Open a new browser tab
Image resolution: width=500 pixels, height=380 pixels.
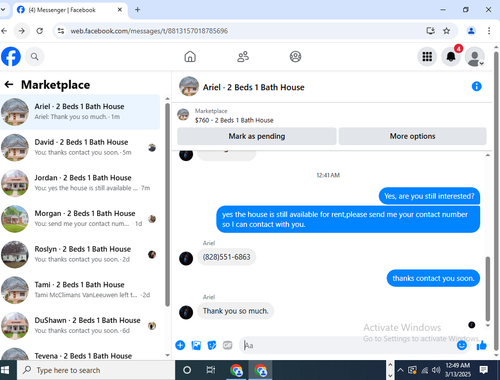tap(137, 10)
